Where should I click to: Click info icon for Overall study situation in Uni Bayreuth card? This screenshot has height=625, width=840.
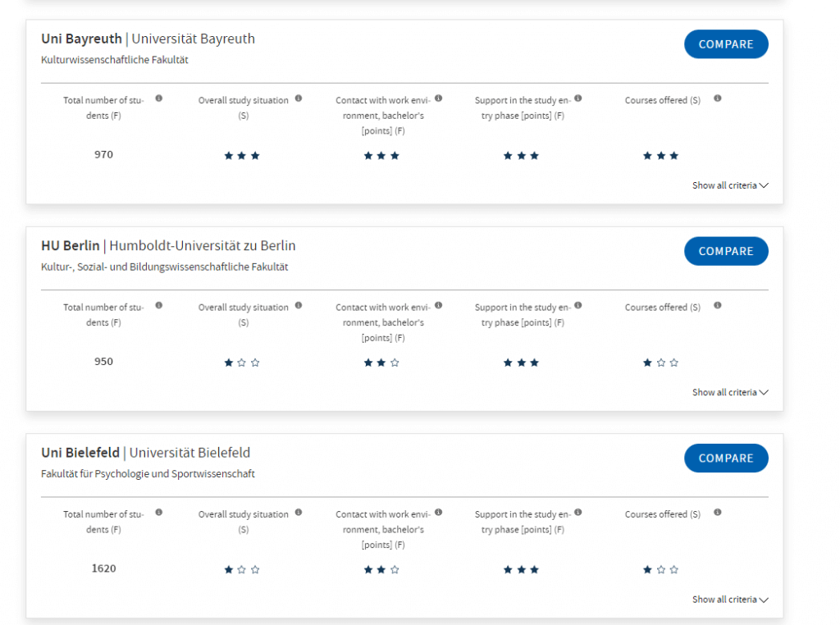(299, 98)
